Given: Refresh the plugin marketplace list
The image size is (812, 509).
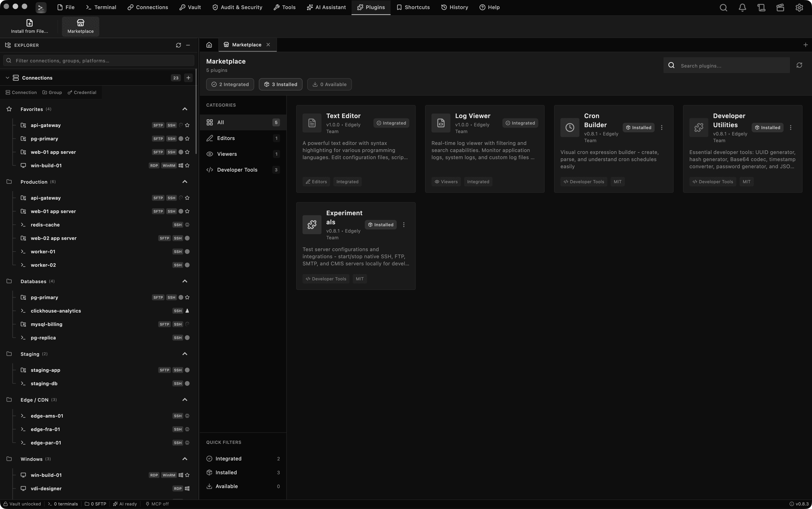Looking at the screenshot, I should (x=800, y=65).
